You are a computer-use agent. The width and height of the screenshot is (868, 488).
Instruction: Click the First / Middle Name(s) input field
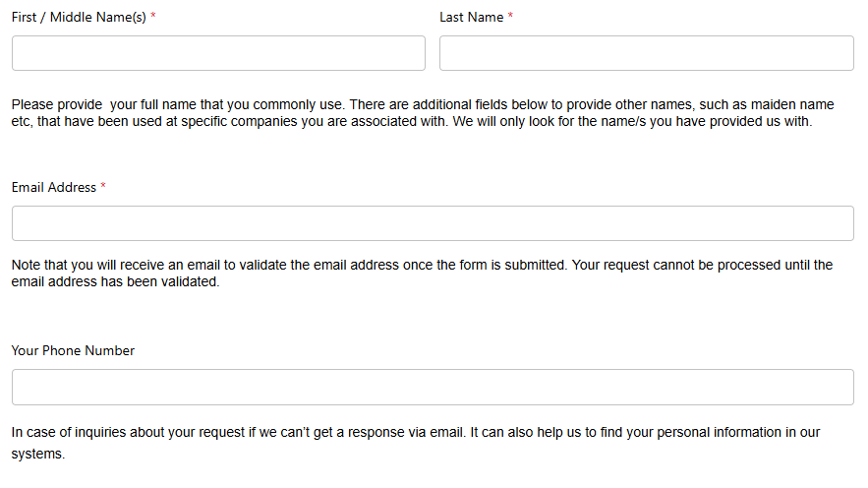[x=218, y=53]
